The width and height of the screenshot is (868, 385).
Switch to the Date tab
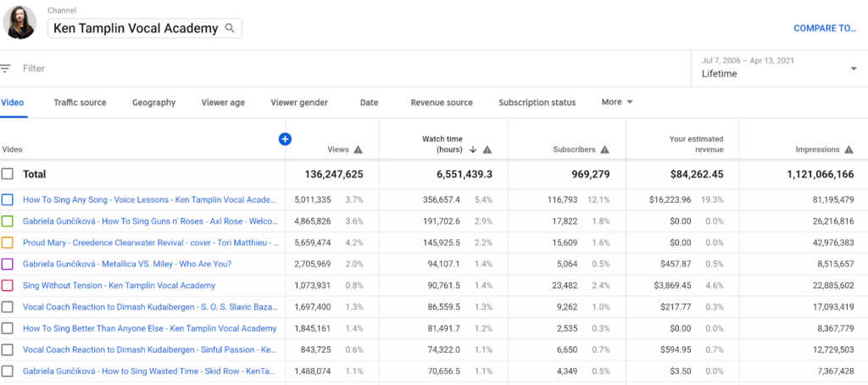(370, 103)
